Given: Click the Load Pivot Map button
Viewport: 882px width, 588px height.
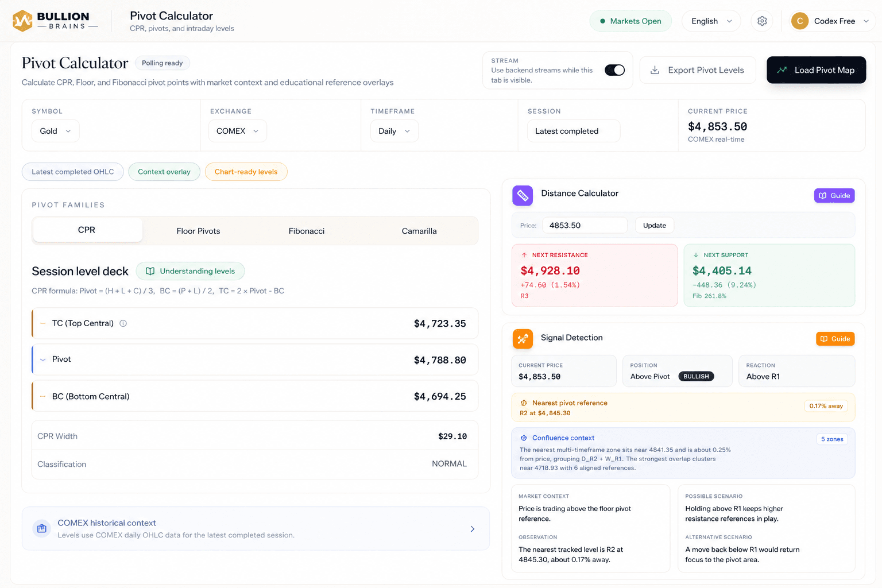Looking at the screenshot, I should tap(816, 70).
